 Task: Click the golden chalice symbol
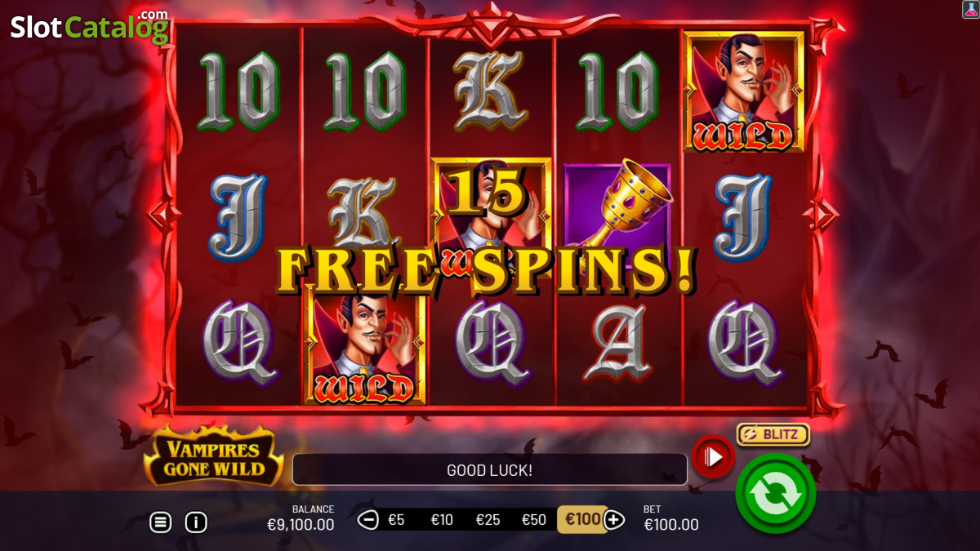coord(618,208)
